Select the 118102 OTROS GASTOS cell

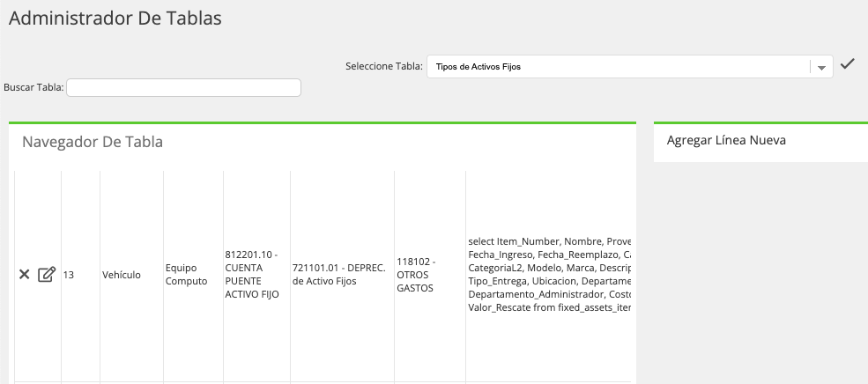click(416, 275)
